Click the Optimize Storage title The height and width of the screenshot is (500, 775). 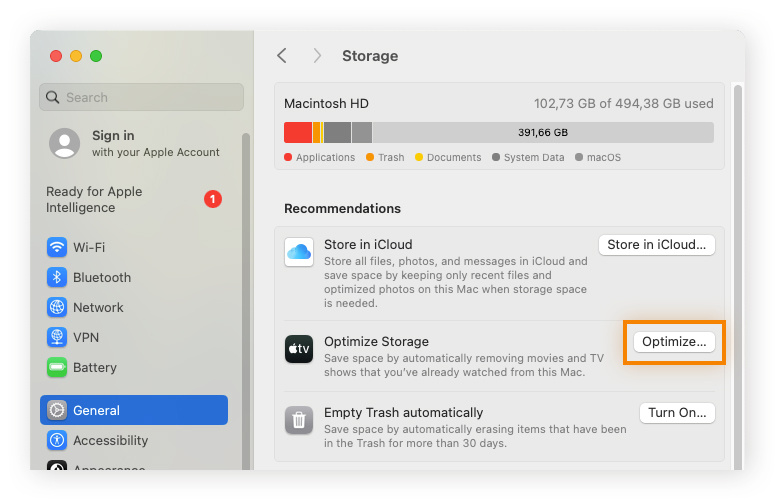(376, 341)
